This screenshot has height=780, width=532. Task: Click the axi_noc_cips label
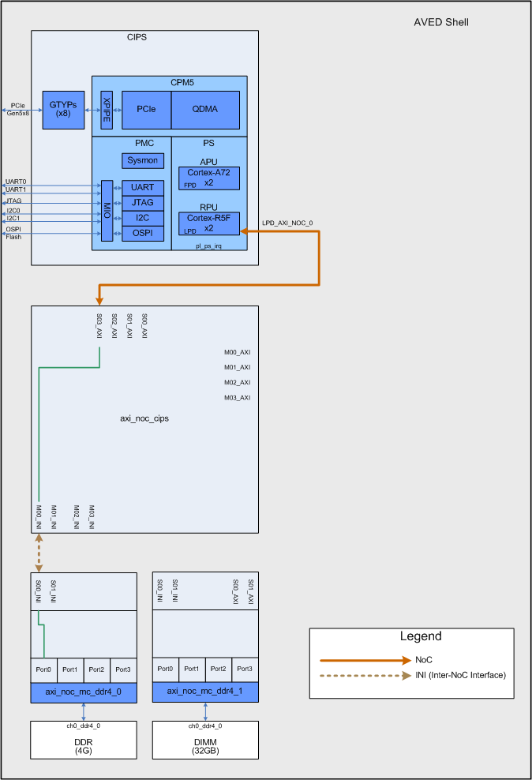(x=144, y=418)
